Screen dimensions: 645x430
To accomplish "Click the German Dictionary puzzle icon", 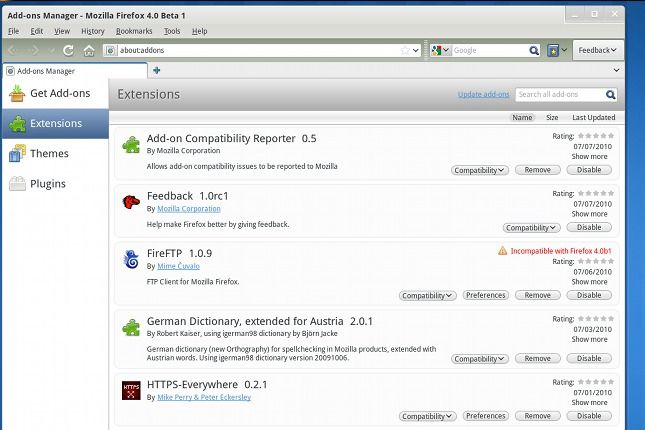I will coord(131,328).
